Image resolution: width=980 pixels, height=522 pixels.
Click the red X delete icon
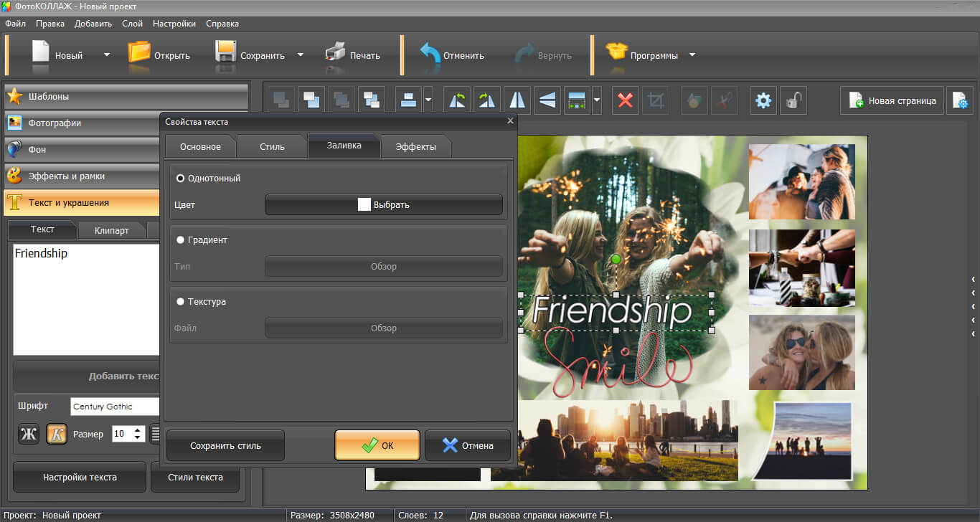(626, 100)
